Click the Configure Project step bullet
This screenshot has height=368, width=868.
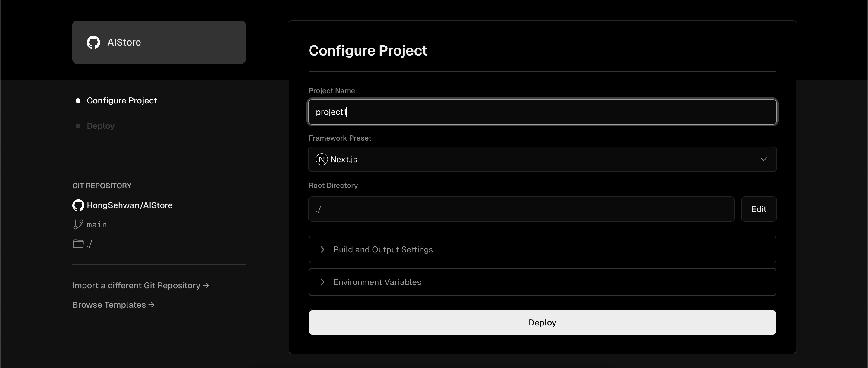[78, 100]
